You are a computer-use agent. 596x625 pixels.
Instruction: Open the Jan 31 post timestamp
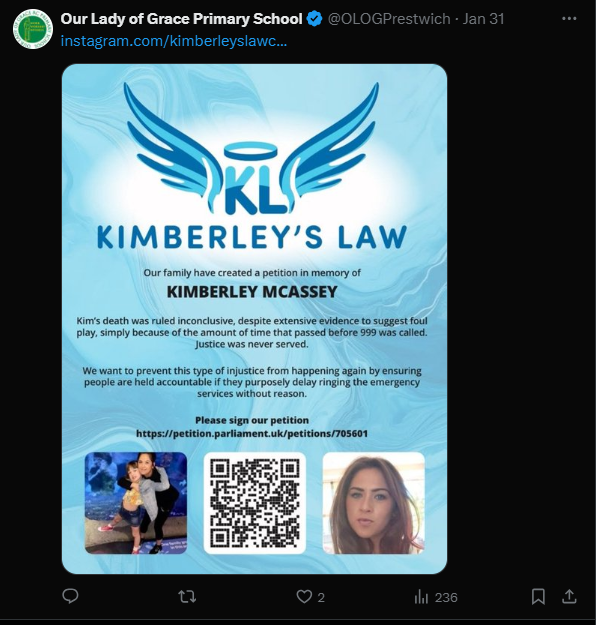(483, 19)
